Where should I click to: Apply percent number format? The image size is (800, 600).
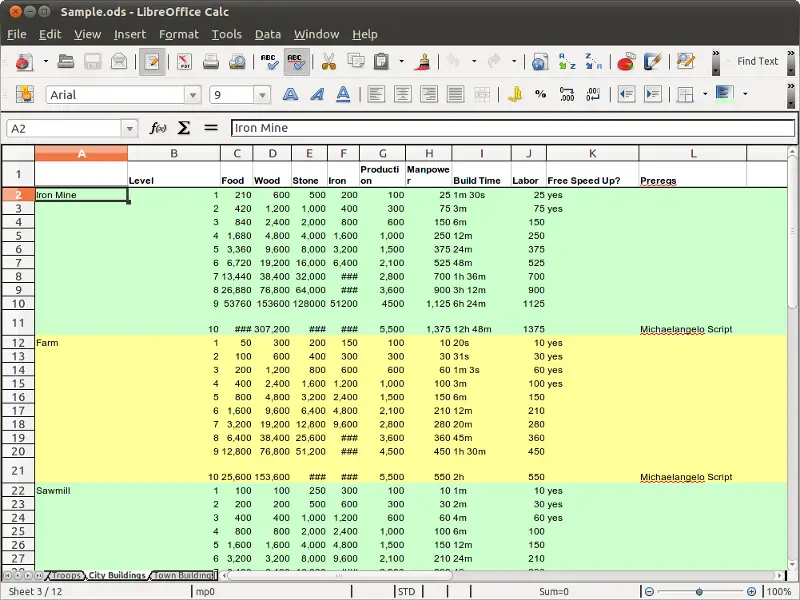[x=541, y=95]
